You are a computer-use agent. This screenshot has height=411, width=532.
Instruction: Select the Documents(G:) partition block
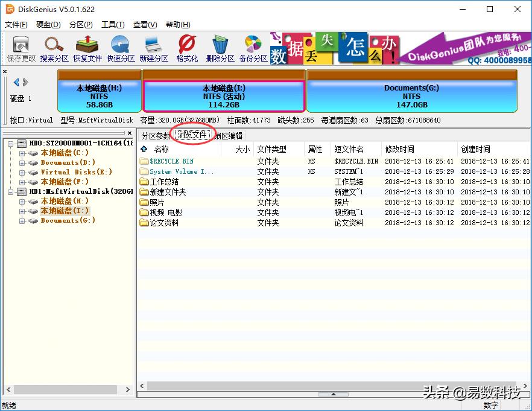click(x=411, y=95)
